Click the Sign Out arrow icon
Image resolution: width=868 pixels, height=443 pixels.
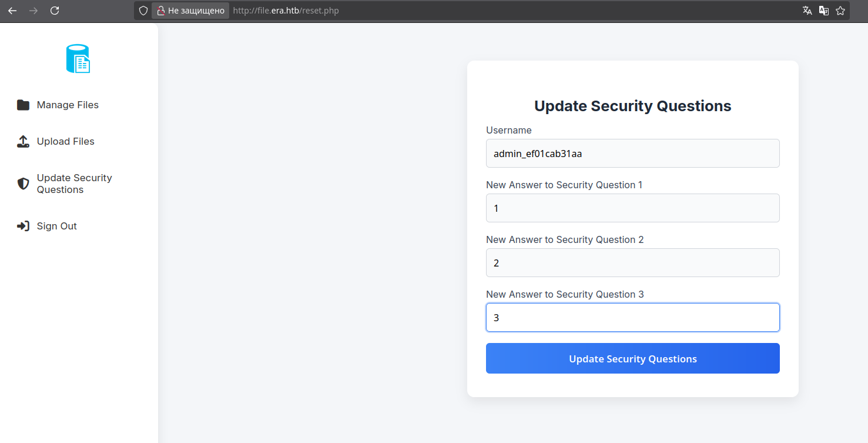(23, 227)
